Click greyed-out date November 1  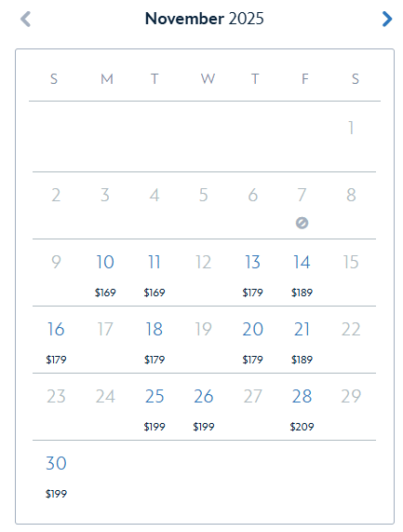351,128
